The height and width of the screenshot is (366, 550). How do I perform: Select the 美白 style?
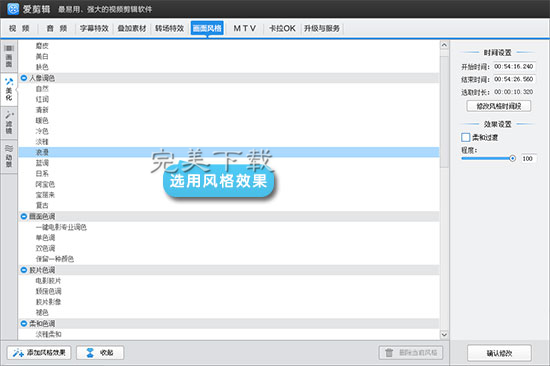[x=42, y=56]
